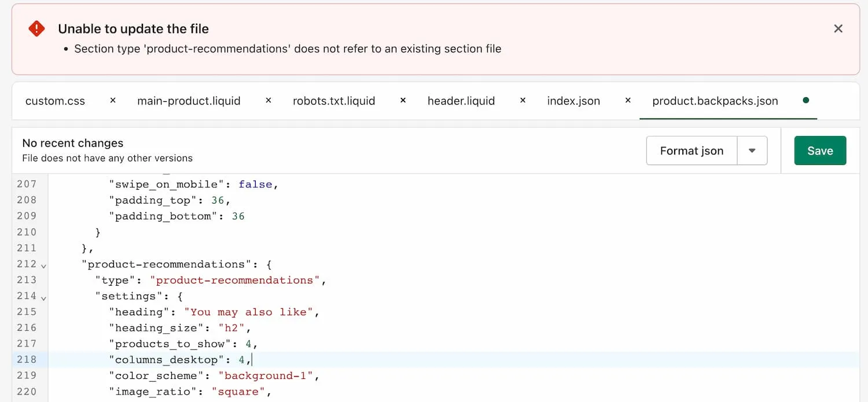
Task: Collapse the code block at line 212
Action: tap(43, 265)
